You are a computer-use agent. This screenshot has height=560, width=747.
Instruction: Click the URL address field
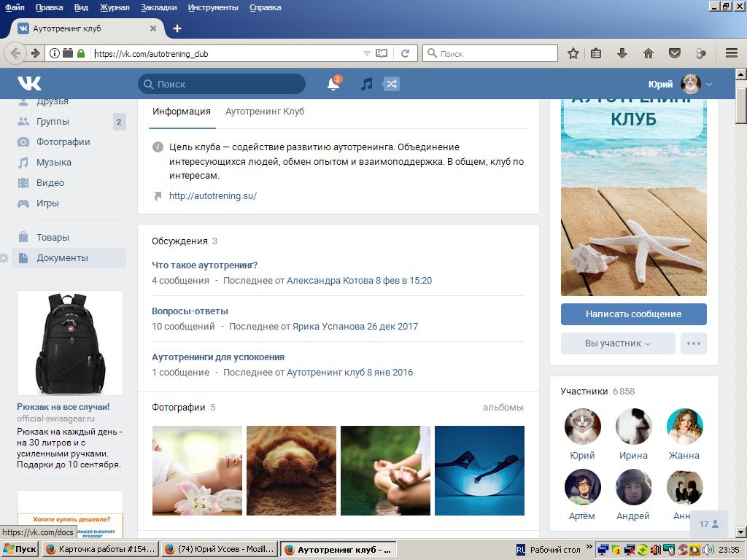point(226,53)
